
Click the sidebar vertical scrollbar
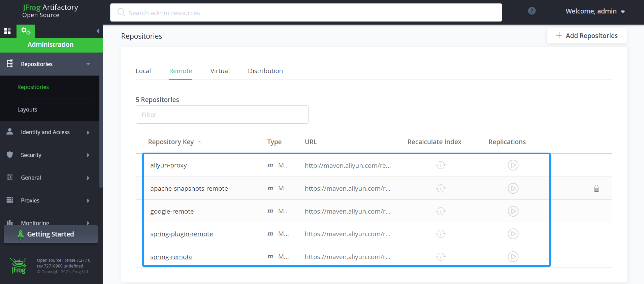pyautogui.click(x=101, y=131)
